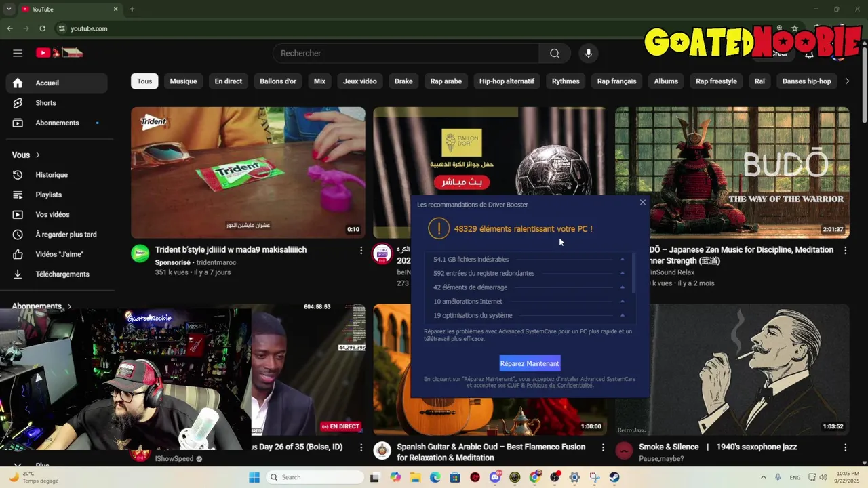Open Accueil in the sidebar
868x488 pixels.
[x=57, y=83]
